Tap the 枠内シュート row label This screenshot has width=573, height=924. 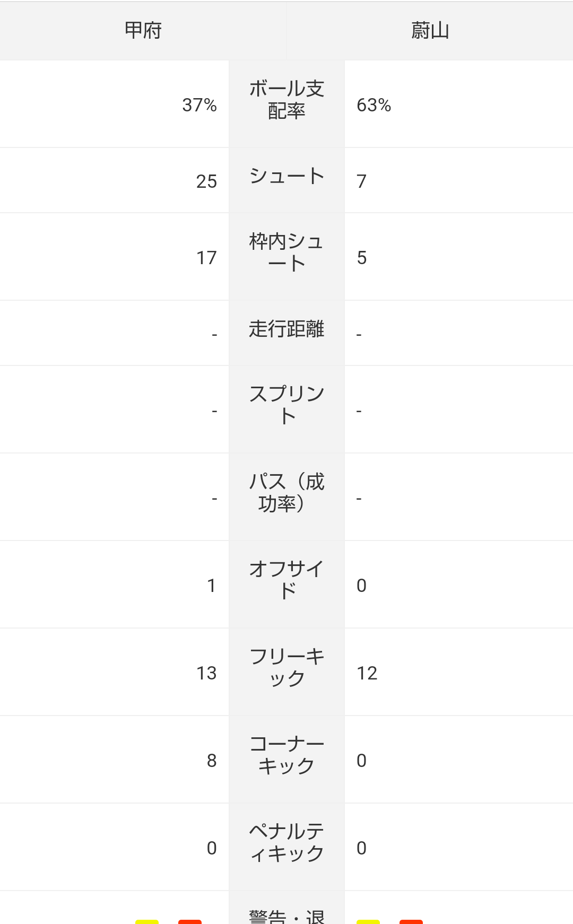(x=286, y=252)
